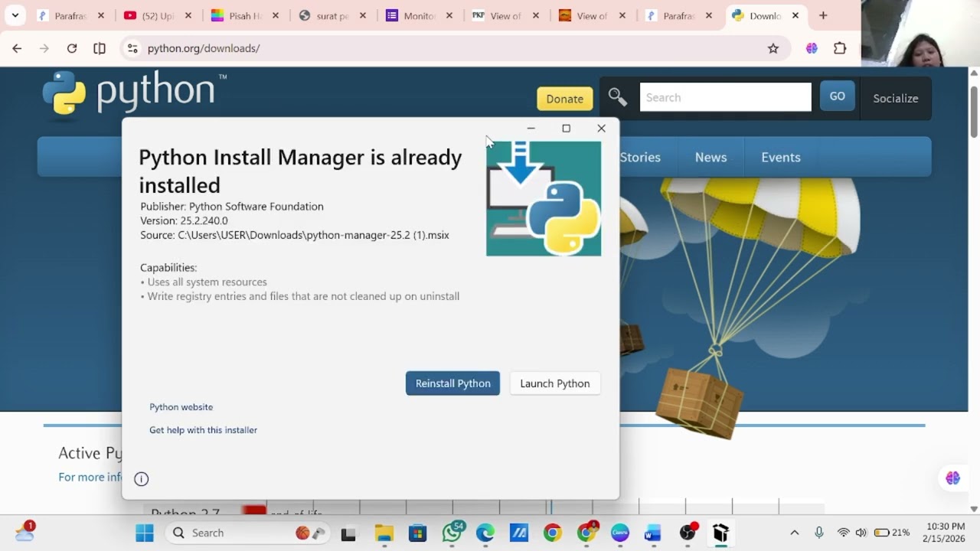The width and height of the screenshot is (980, 551).
Task: Go back with browser back arrow
Action: (17, 48)
